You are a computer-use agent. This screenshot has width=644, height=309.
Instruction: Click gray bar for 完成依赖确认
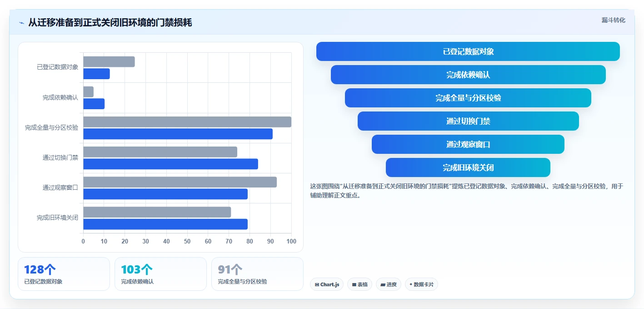88,92
